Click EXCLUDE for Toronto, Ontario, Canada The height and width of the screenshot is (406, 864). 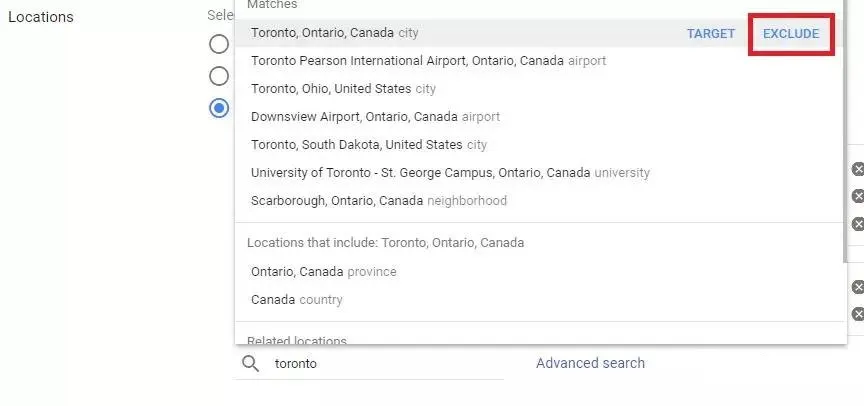point(791,34)
